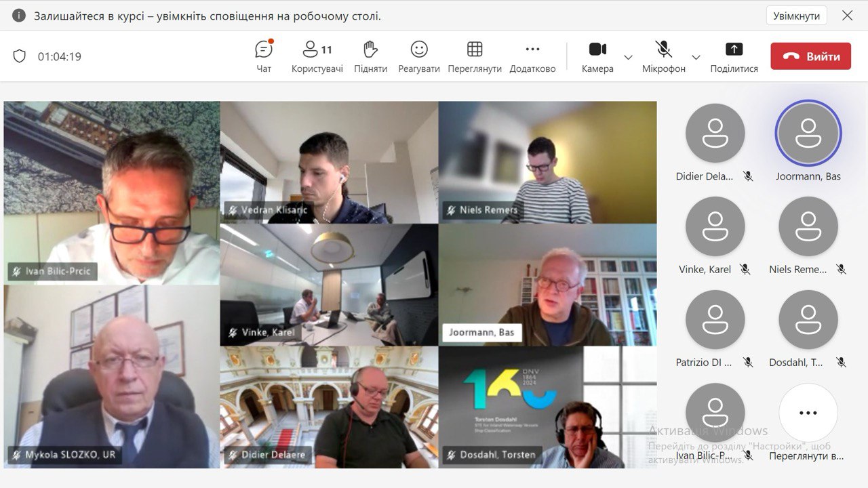
Task: Unmute using the Мікрофон toggle
Action: 663,56
